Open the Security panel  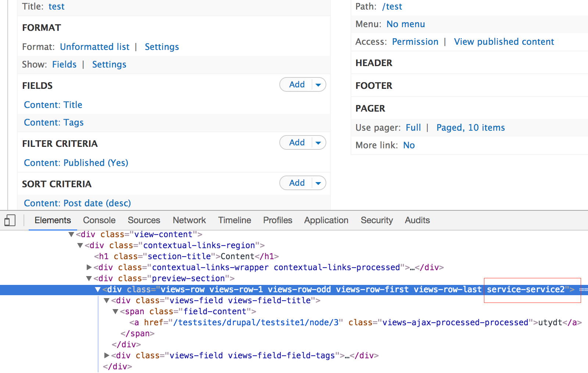point(376,220)
